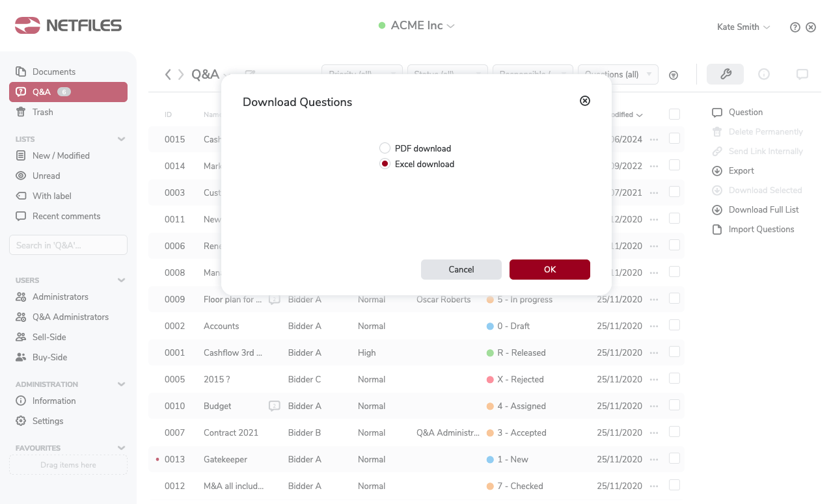Click the help question mark icon
Screen dimensions: 831x504
pyautogui.click(x=795, y=27)
